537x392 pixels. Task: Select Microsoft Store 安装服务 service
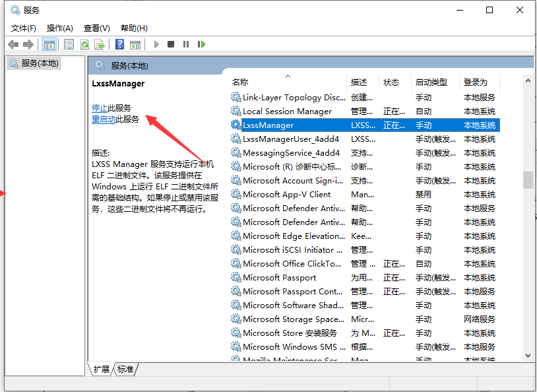[365, 333]
